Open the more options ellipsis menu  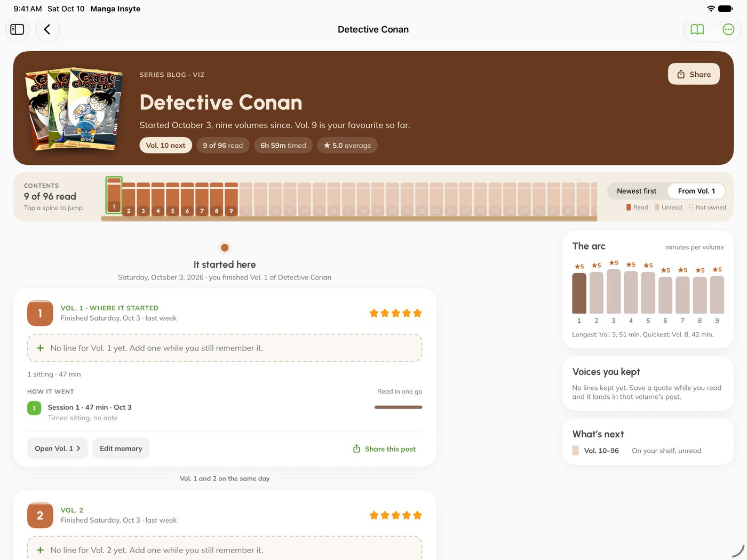(728, 29)
